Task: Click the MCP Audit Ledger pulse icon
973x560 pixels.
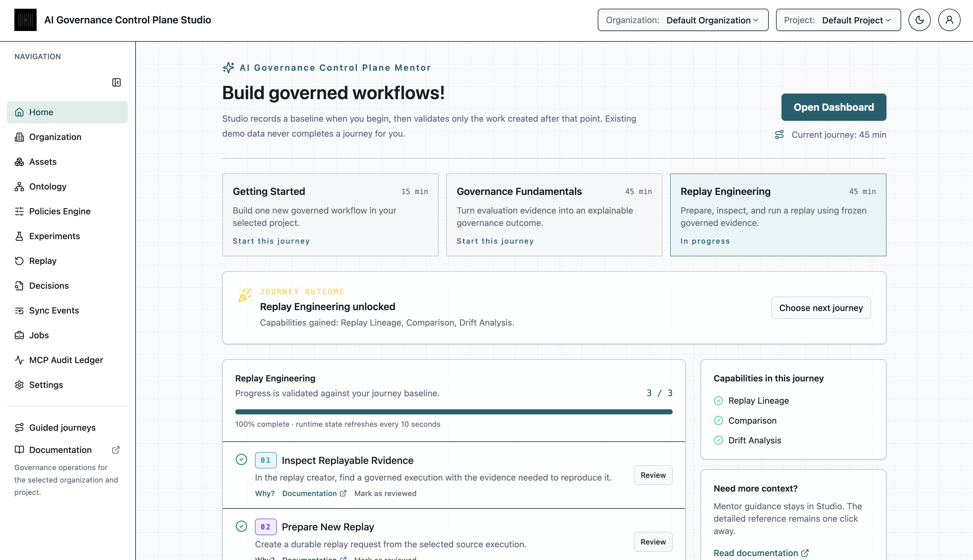Action: tap(19, 360)
